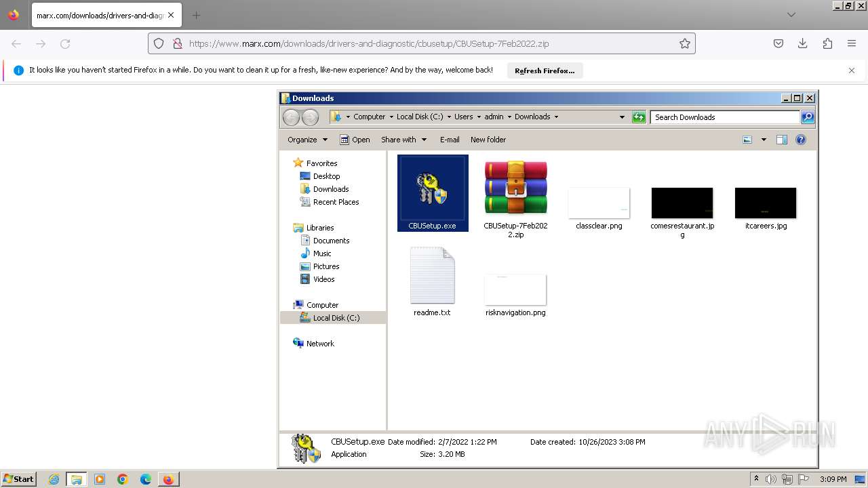
Task: Click admin in the address breadcrumb
Action: (494, 117)
